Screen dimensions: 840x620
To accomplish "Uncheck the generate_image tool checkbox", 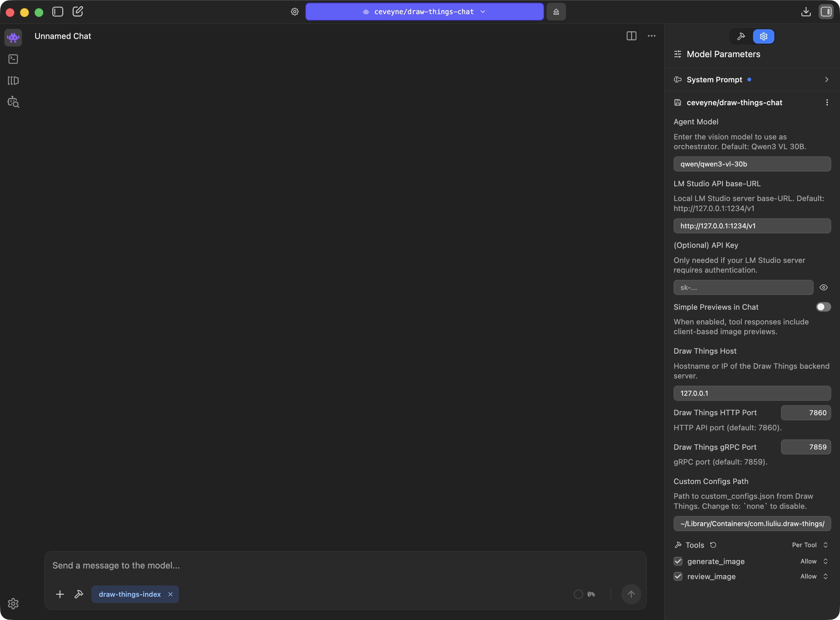I will coord(678,562).
